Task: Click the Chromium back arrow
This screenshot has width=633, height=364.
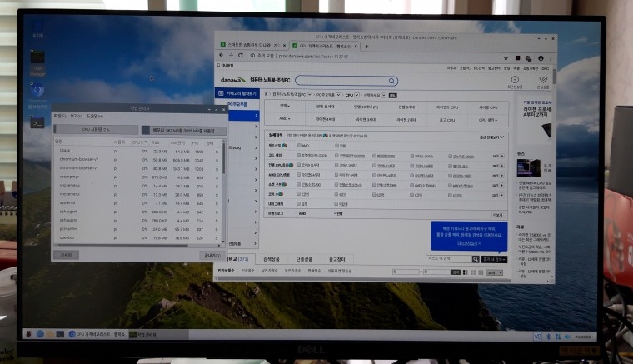Action: coord(222,56)
